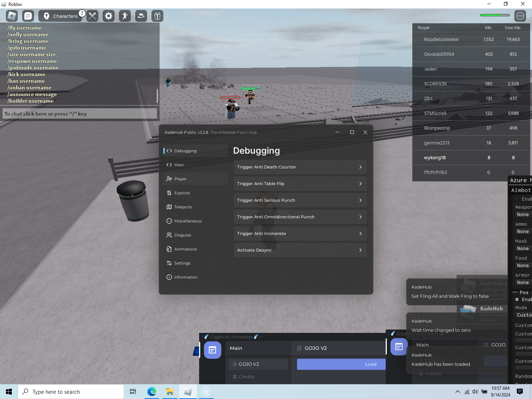The width and height of the screenshot is (532, 399).
Task: Toggle the chat window icon
Action: (x=28, y=16)
